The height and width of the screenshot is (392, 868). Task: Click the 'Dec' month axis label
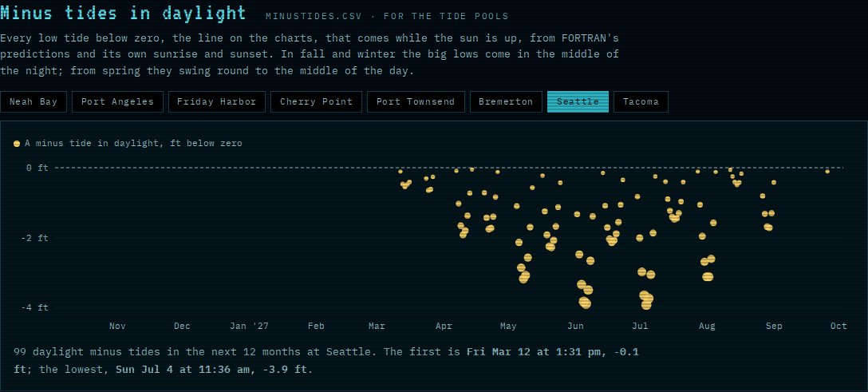182,326
